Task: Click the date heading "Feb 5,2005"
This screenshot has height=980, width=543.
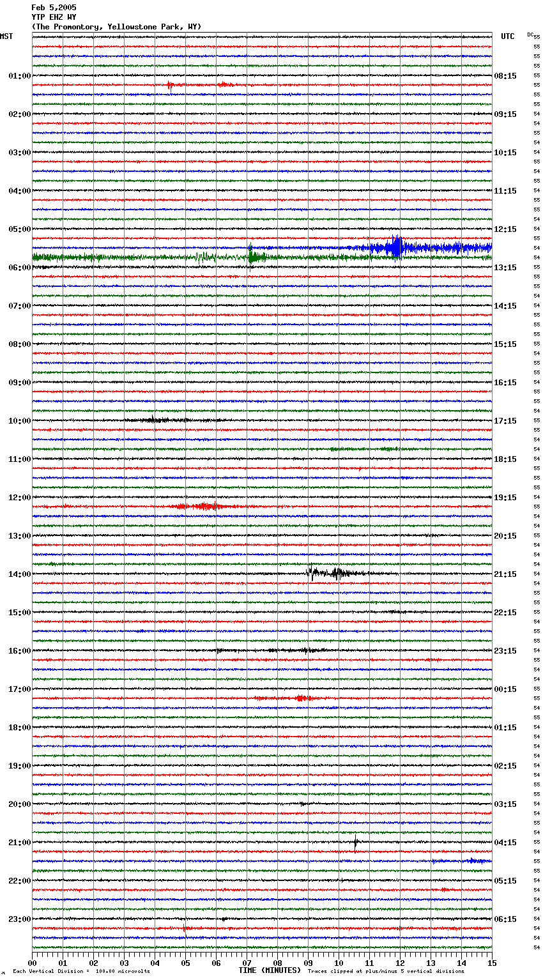Action: (54, 8)
